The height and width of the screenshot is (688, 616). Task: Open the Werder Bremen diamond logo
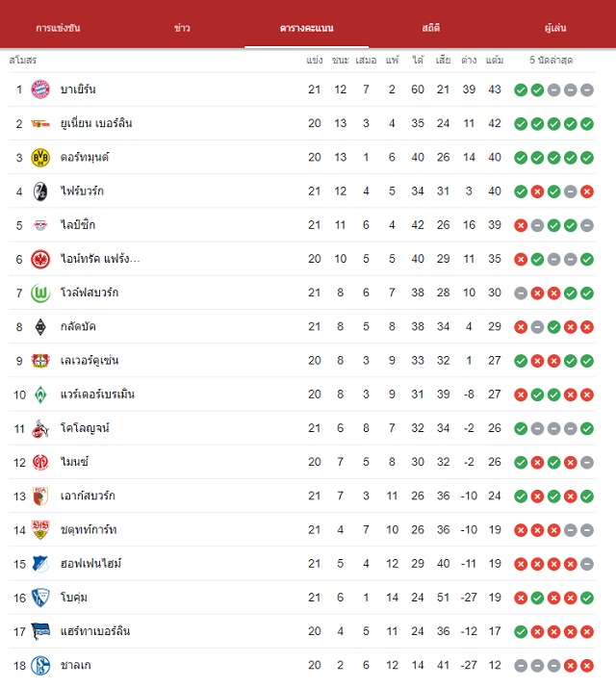[x=40, y=395]
